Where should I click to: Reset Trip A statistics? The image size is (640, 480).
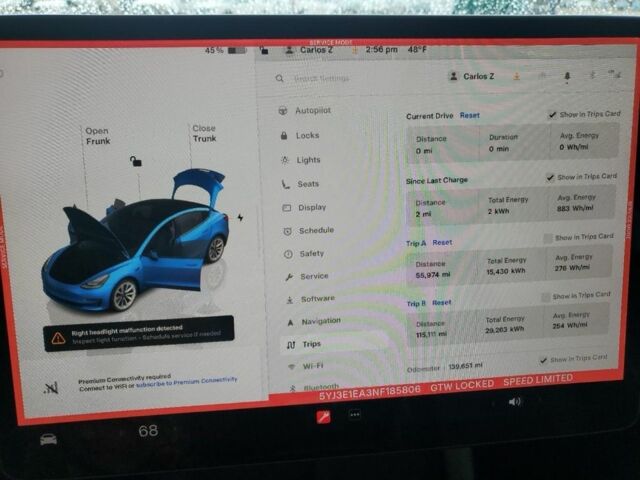click(442, 242)
